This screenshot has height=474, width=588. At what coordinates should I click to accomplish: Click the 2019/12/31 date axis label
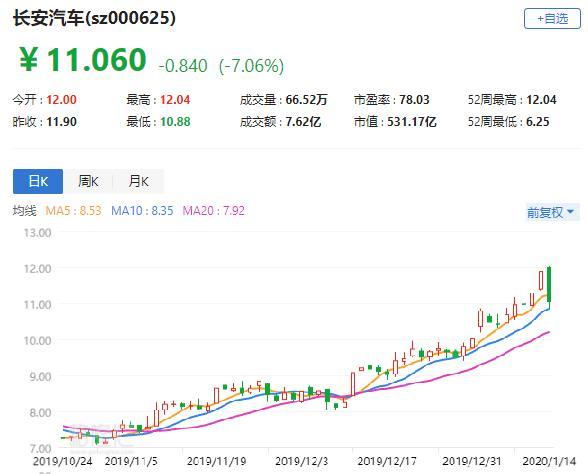click(472, 461)
